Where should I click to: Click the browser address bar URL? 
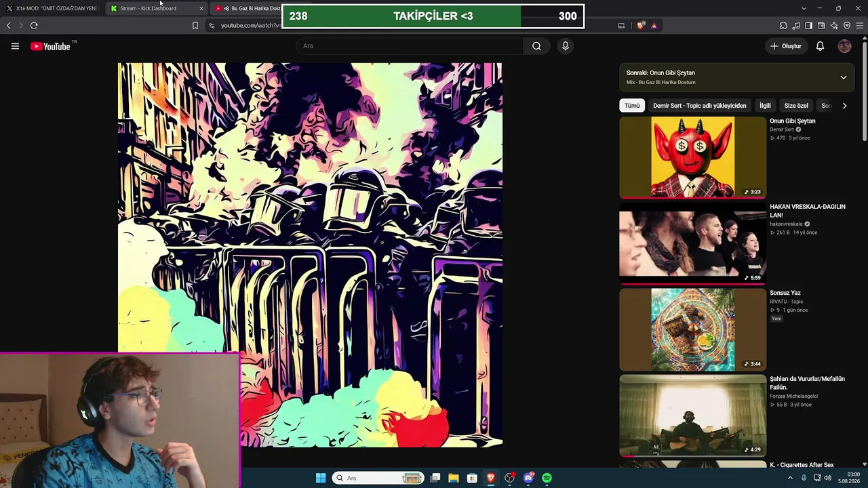[x=251, y=26]
